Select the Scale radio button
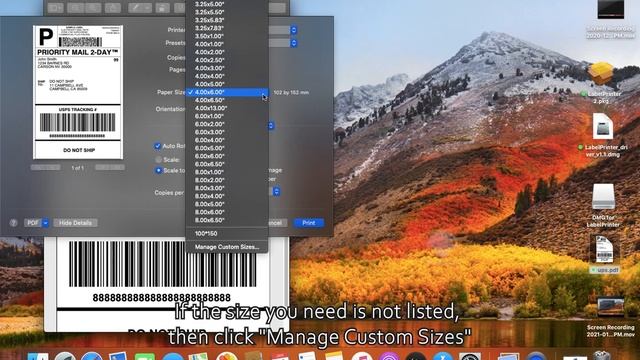This screenshot has width=640, height=360. pos(158,160)
